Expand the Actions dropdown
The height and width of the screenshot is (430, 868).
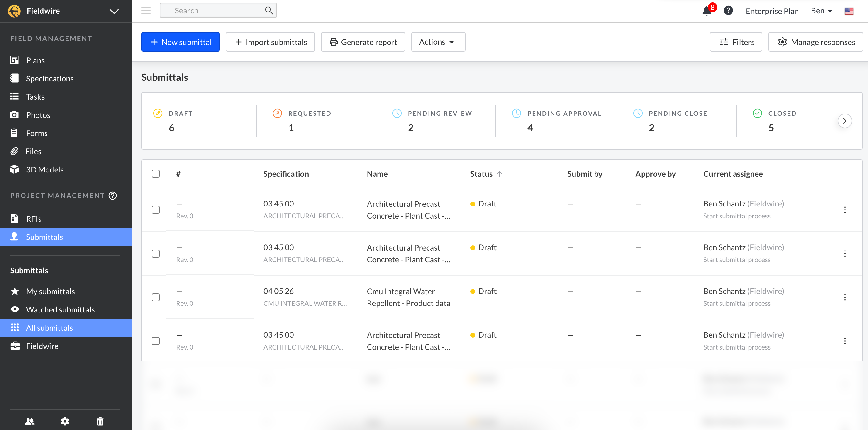[x=438, y=42]
